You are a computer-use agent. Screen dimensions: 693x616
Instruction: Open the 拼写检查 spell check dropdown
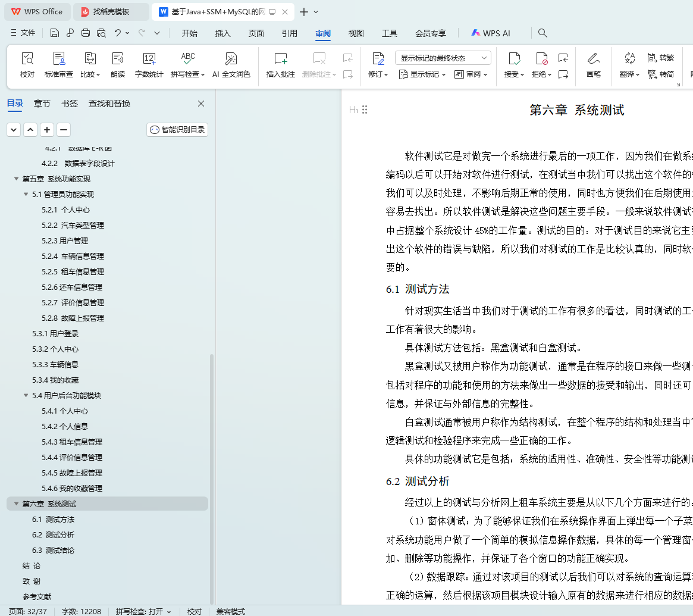click(187, 74)
